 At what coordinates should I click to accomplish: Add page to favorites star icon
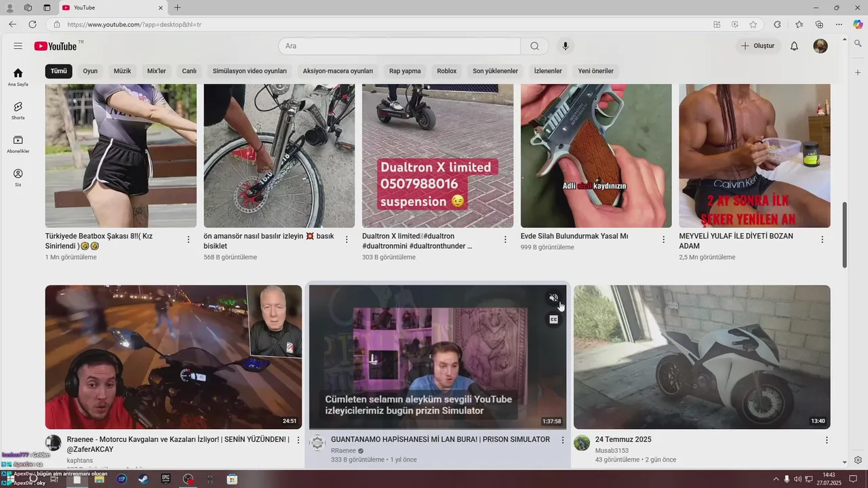(753, 24)
